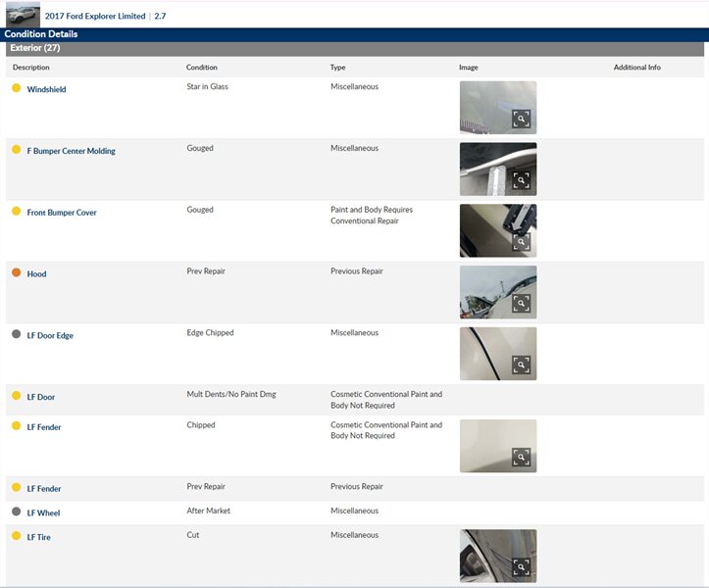The image size is (709, 588).
Task: Open the Windshield condition link
Action: pyautogui.click(x=46, y=89)
